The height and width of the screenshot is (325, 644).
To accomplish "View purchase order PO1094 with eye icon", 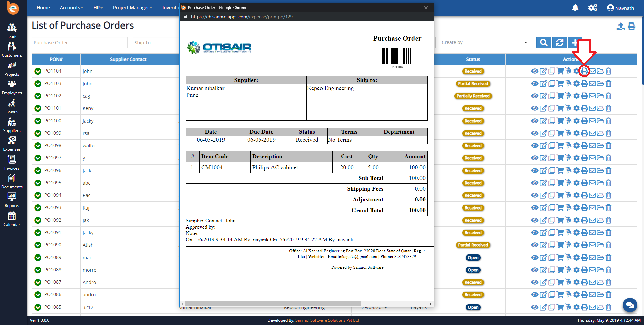I will (x=535, y=195).
